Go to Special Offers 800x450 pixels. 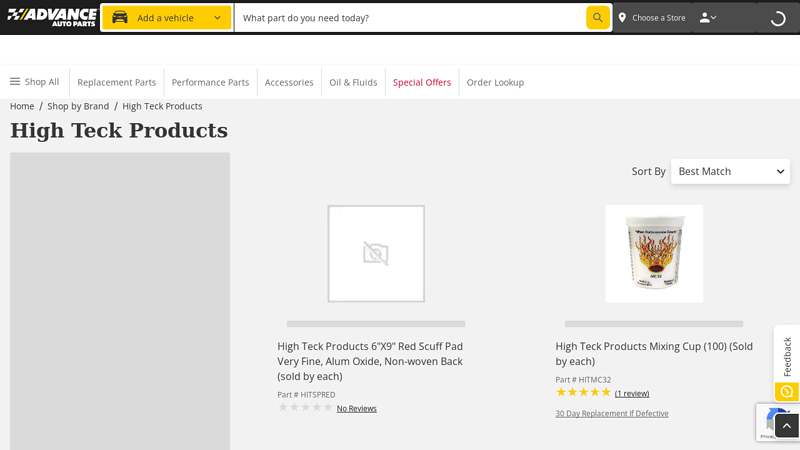pyautogui.click(x=422, y=82)
